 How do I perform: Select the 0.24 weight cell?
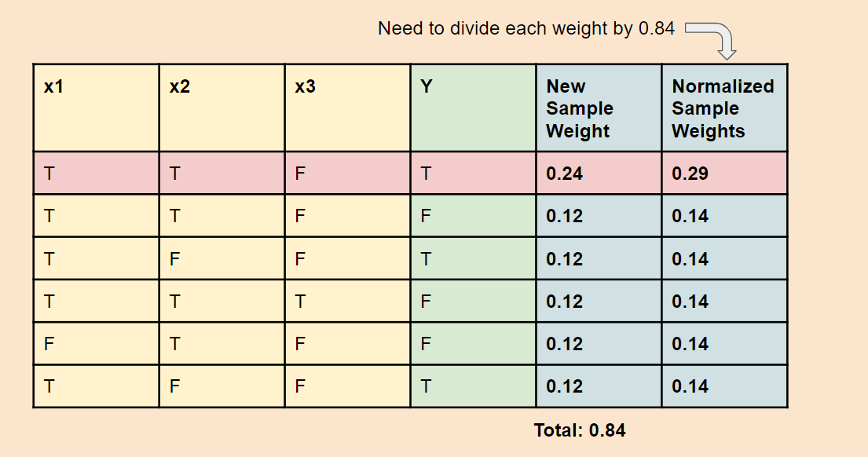[x=599, y=174]
